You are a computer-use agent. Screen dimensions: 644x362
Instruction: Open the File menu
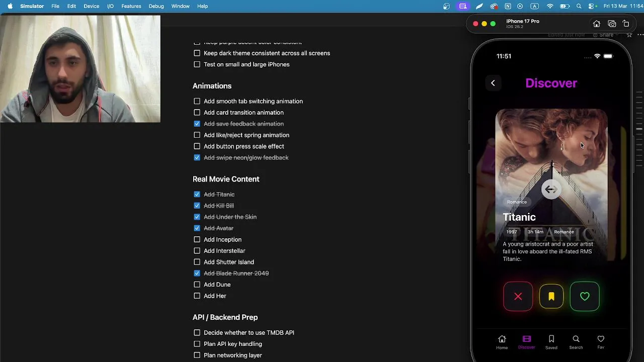[x=55, y=6]
